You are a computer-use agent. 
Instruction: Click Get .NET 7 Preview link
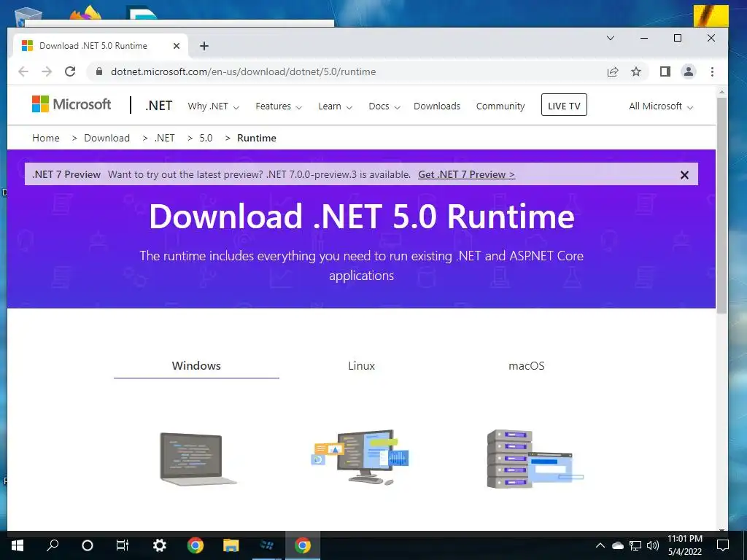(x=466, y=174)
